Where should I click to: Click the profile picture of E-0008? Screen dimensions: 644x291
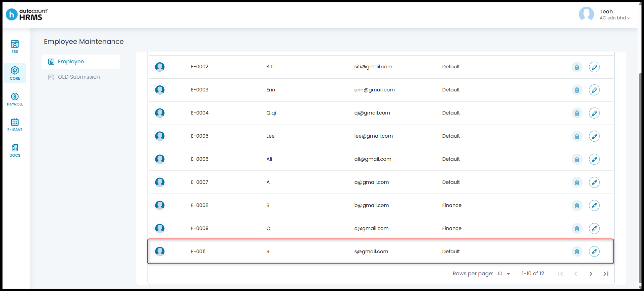[160, 206]
